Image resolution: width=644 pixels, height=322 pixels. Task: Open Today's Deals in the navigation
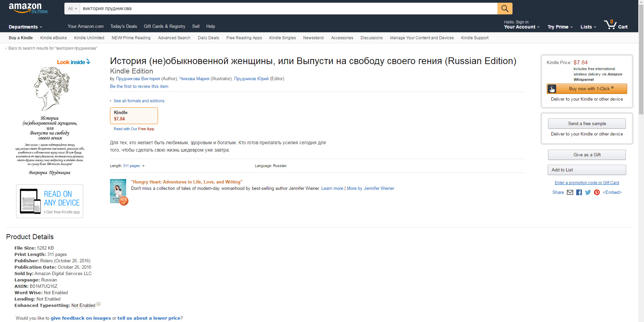coord(123,26)
